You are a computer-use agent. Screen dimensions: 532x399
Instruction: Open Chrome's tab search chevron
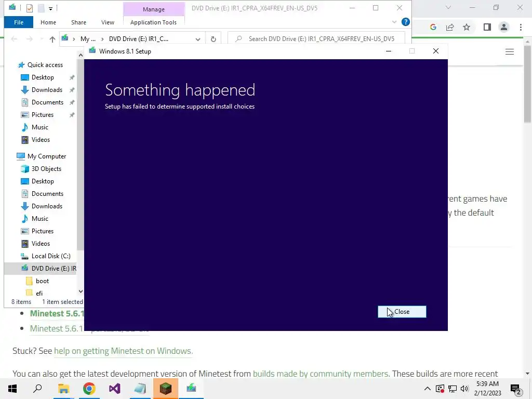[448, 7]
